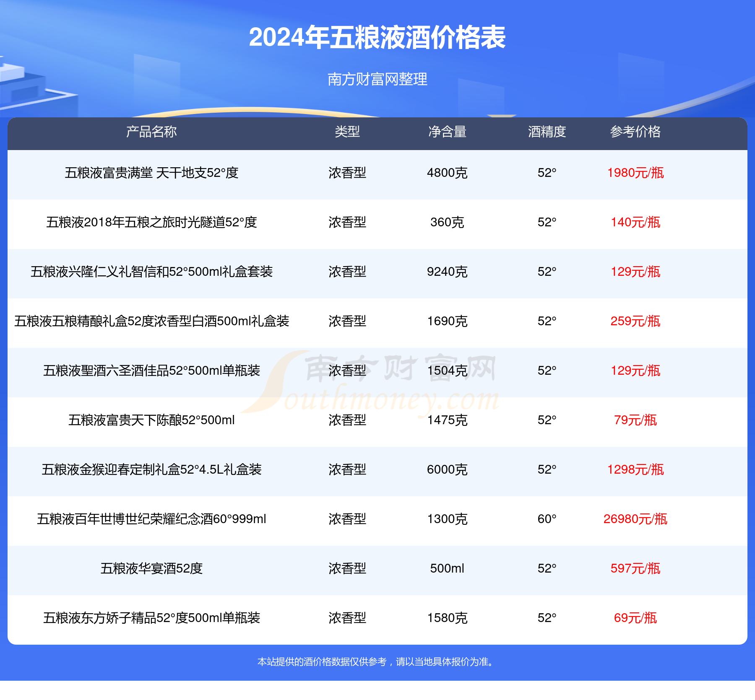This screenshot has height=700, width=755.
Task: Click the disclaimer 本站提供的酒价格数据仅供参考
Action: [322, 662]
